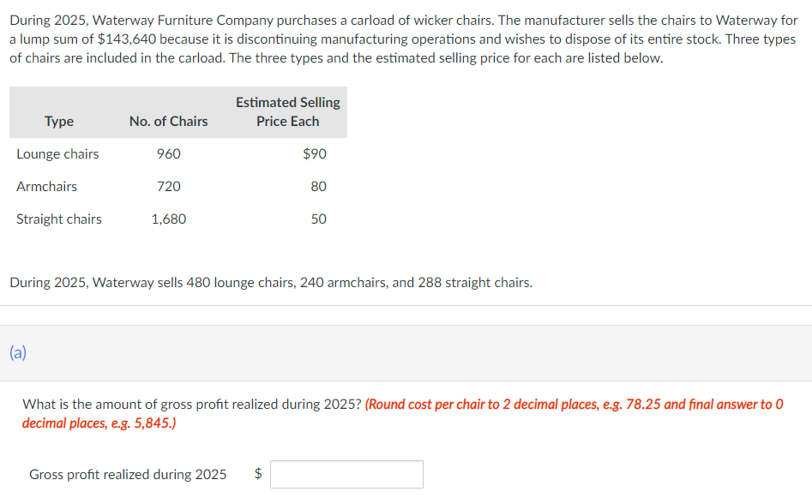Click the $143,640 lump sum amount text
812x504 pixels.
127,39
